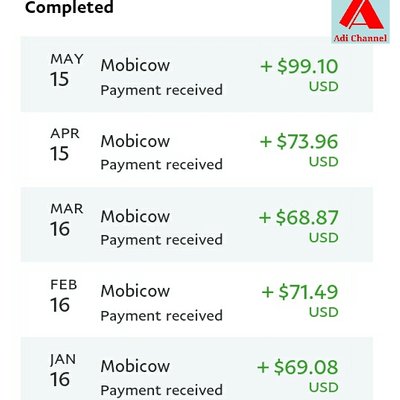Open the May 15 Mobicow transaction

(197, 74)
